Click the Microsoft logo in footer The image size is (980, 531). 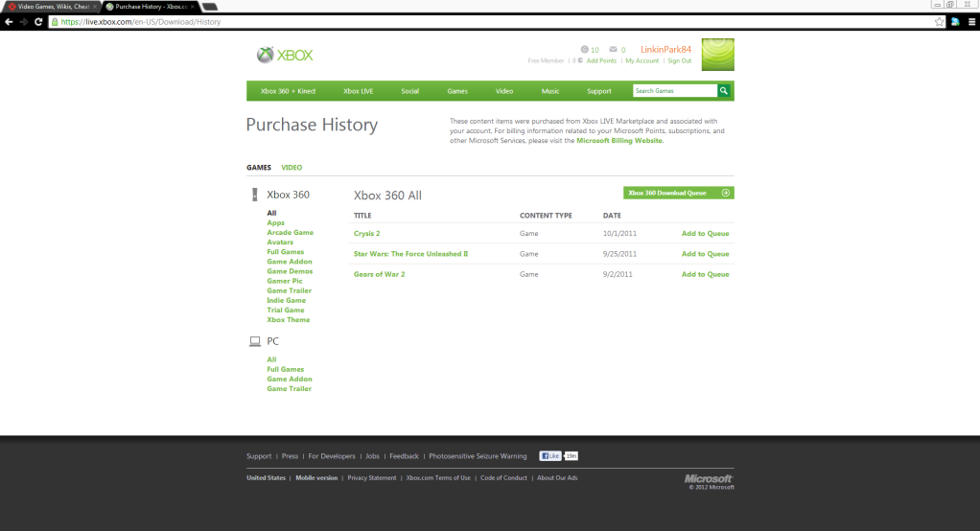[x=709, y=479]
